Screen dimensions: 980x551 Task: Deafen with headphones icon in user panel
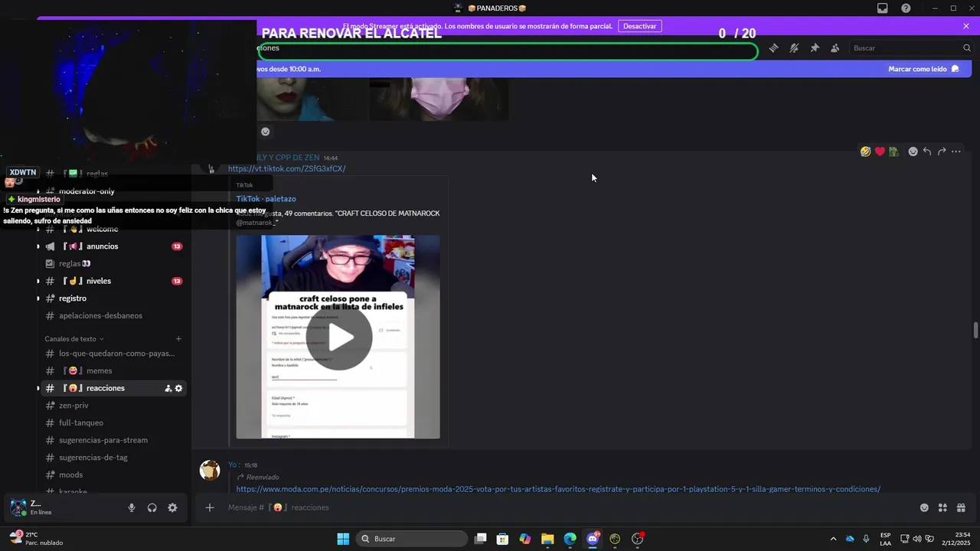(x=152, y=507)
